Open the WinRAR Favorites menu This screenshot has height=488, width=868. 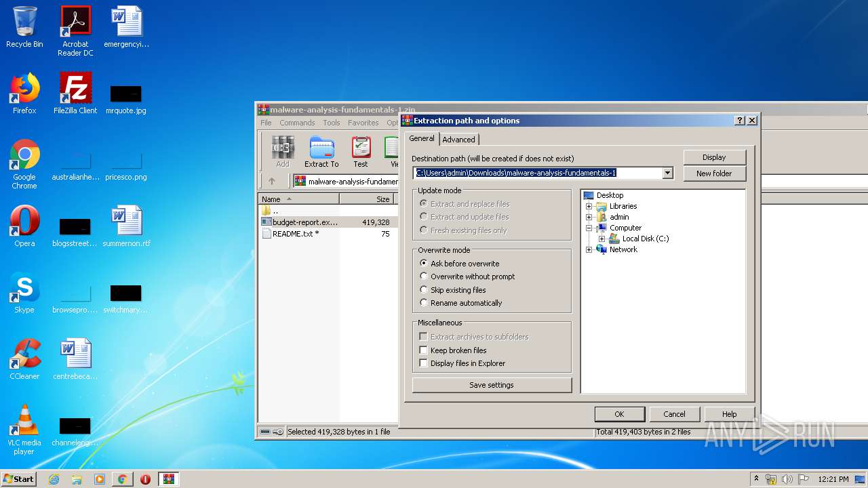pyautogui.click(x=363, y=123)
